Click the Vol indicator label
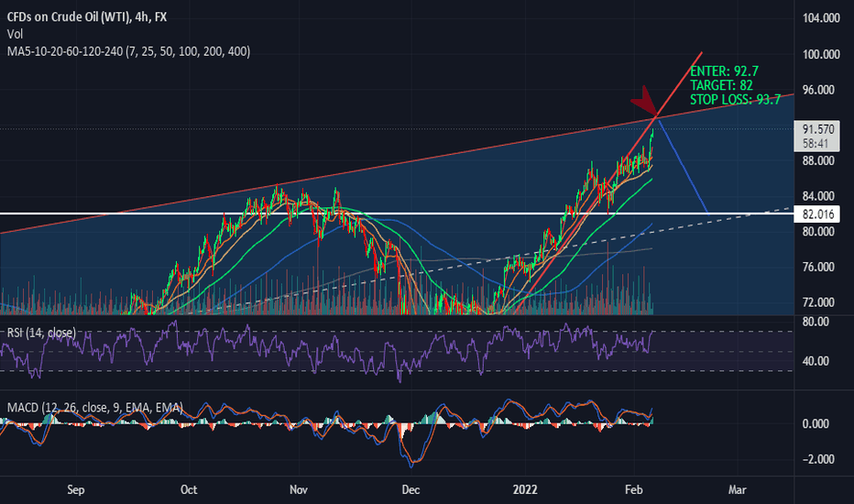Screen dimensions: 854x504 click(x=15, y=34)
